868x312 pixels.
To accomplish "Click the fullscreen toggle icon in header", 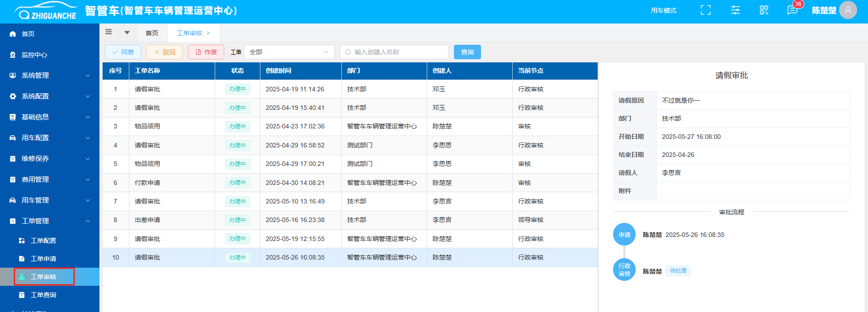I will coord(705,10).
